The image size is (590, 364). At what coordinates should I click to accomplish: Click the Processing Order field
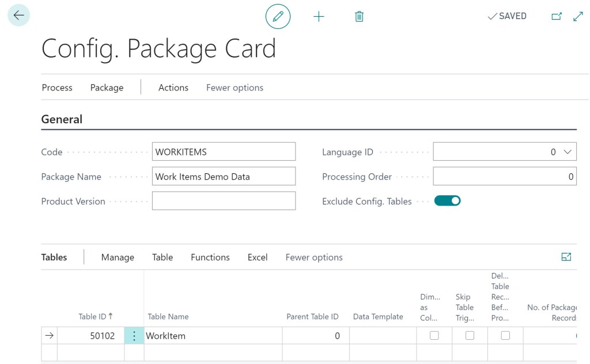(x=504, y=177)
